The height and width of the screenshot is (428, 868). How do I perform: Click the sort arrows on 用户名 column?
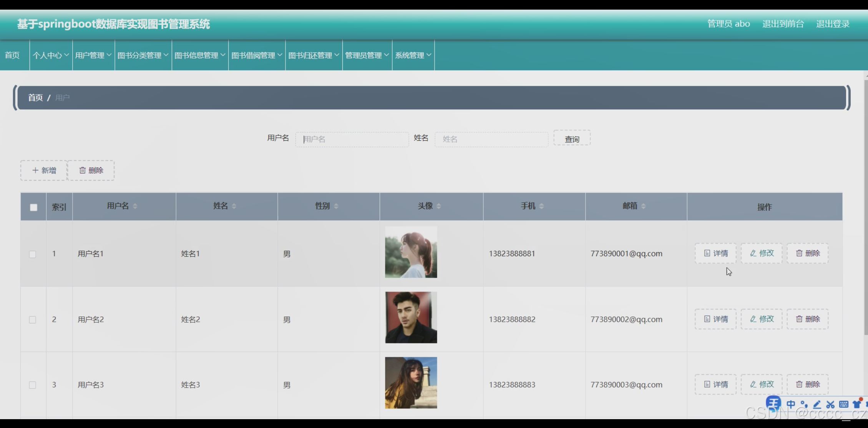click(135, 206)
